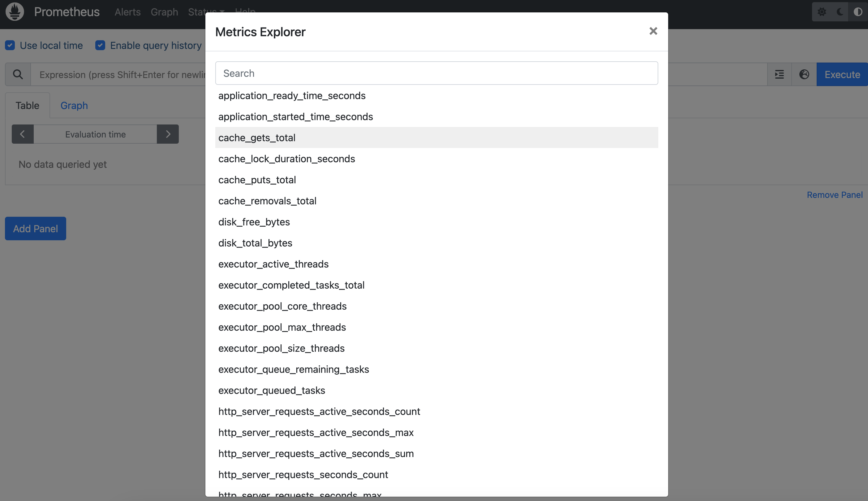868x501 pixels.
Task: Open the metrics explorer globe icon
Action: pos(804,74)
